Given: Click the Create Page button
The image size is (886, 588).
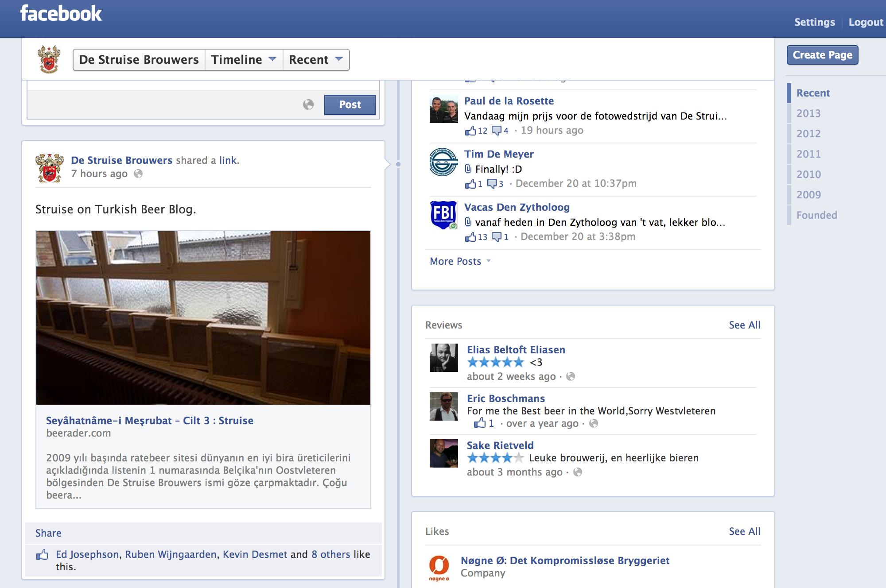Looking at the screenshot, I should click(x=822, y=55).
